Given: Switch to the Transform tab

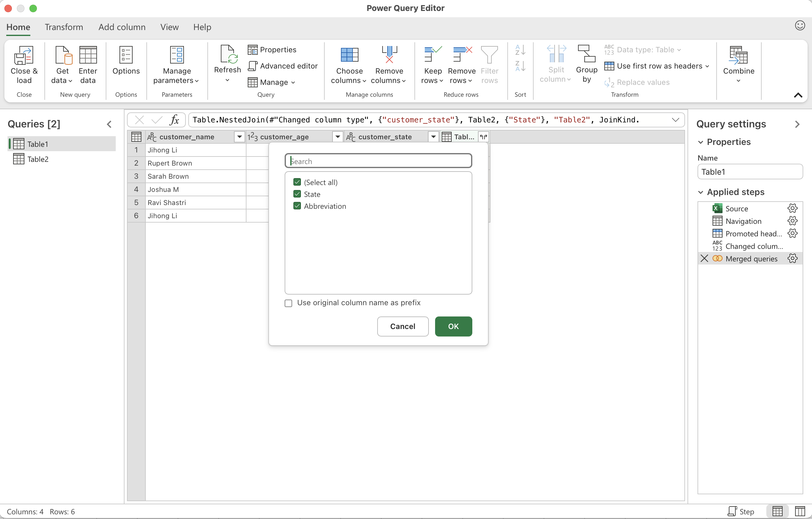Looking at the screenshot, I should (x=64, y=27).
